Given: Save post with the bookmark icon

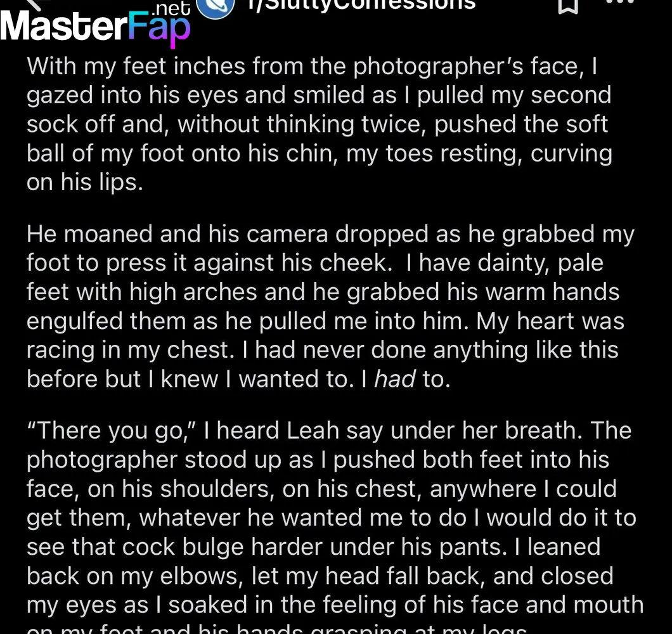Looking at the screenshot, I should [568, 6].
